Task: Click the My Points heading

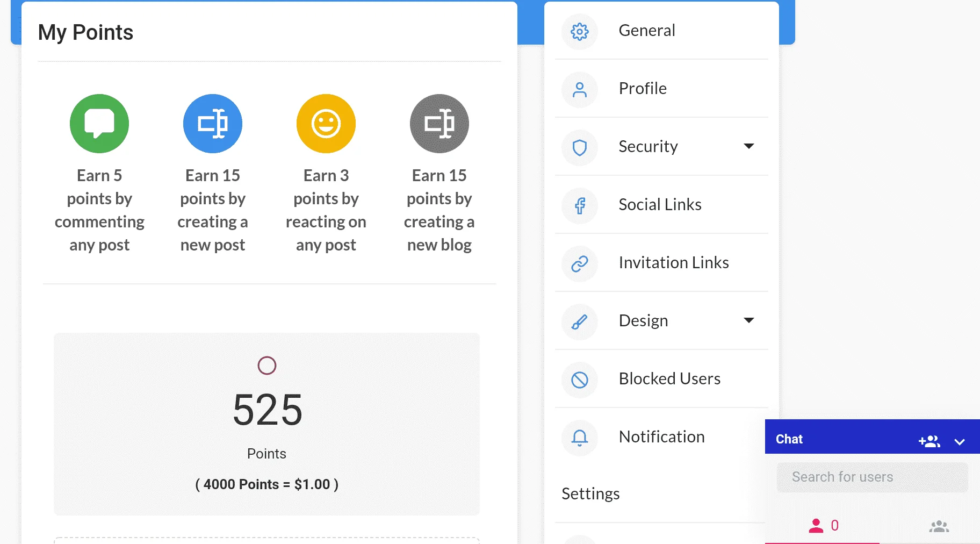Action: point(85,33)
